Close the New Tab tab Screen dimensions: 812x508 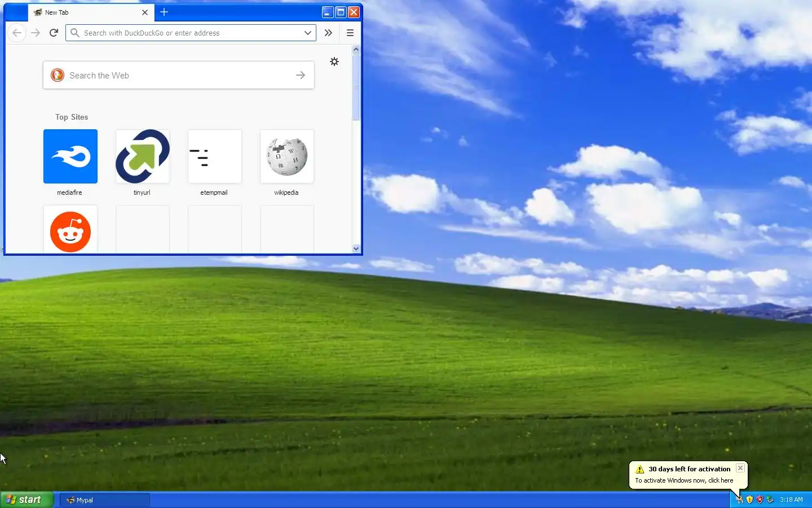145,12
